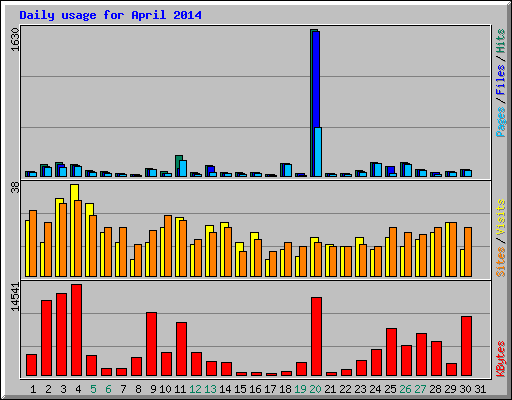Screen dimensions: 512x400
Task: Click the green weekend day label "27"
Action: click(420, 389)
